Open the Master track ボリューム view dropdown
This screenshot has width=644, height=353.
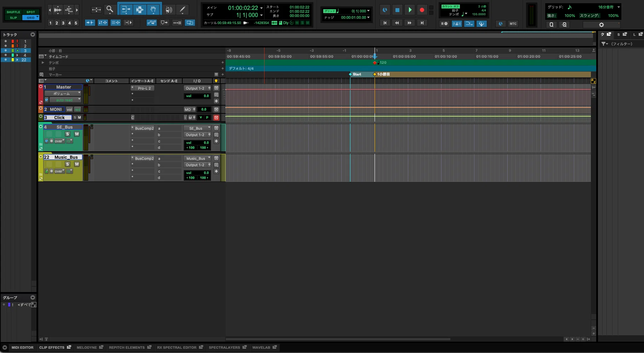click(x=63, y=94)
